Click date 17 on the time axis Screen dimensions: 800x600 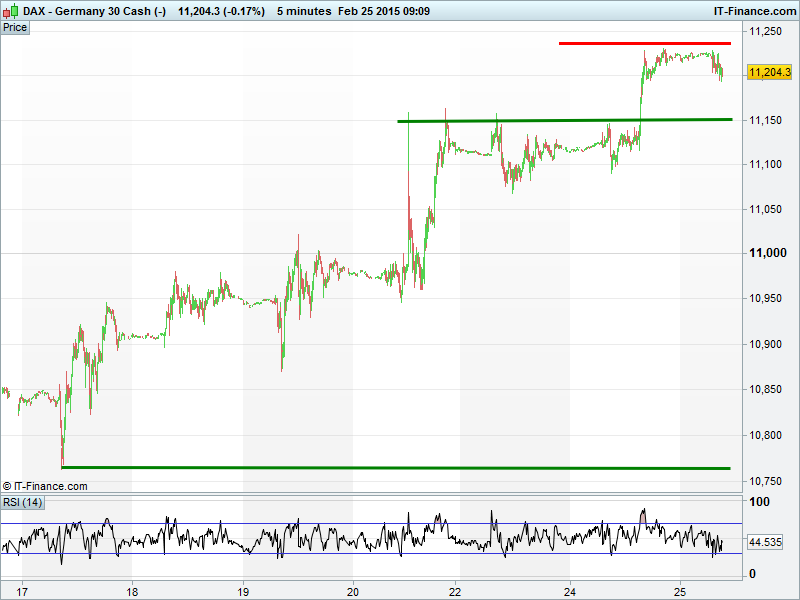23,590
